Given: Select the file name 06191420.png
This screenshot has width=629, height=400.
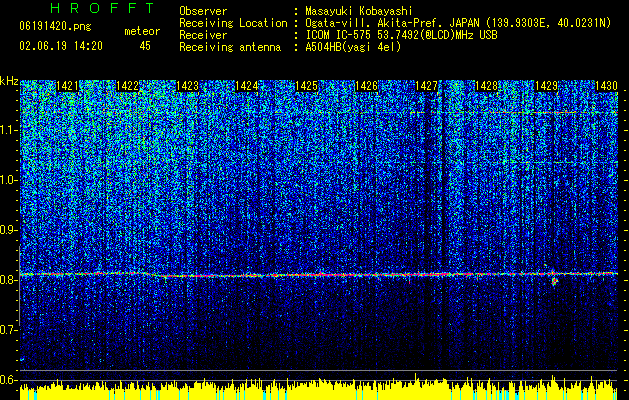Looking at the screenshot, I should (55, 27).
